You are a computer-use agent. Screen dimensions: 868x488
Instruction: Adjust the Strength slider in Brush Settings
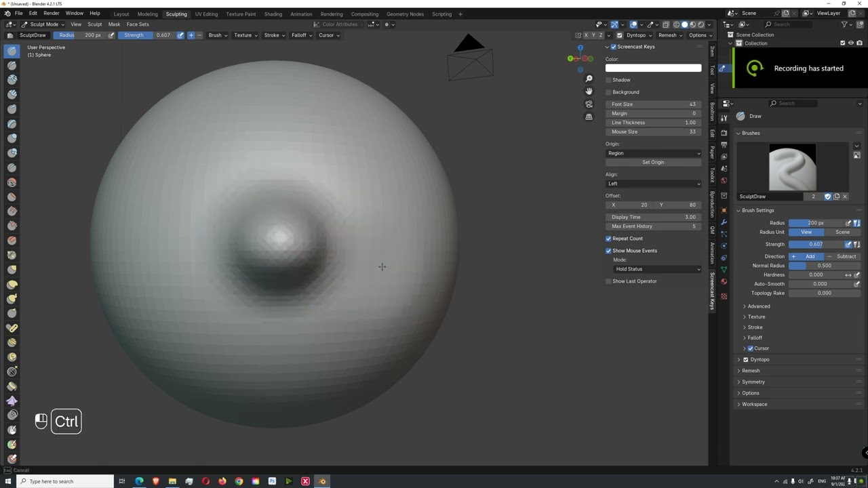(x=816, y=244)
